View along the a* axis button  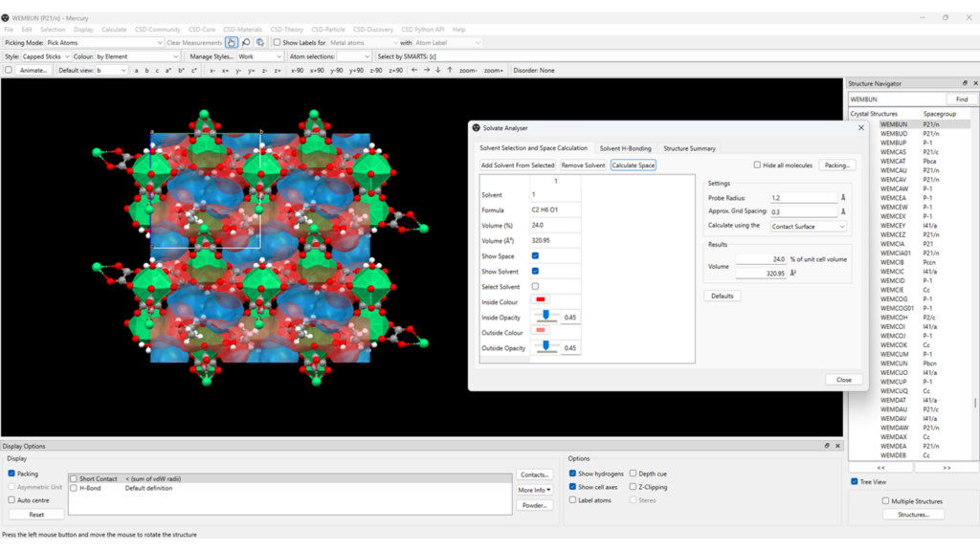(x=168, y=70)
